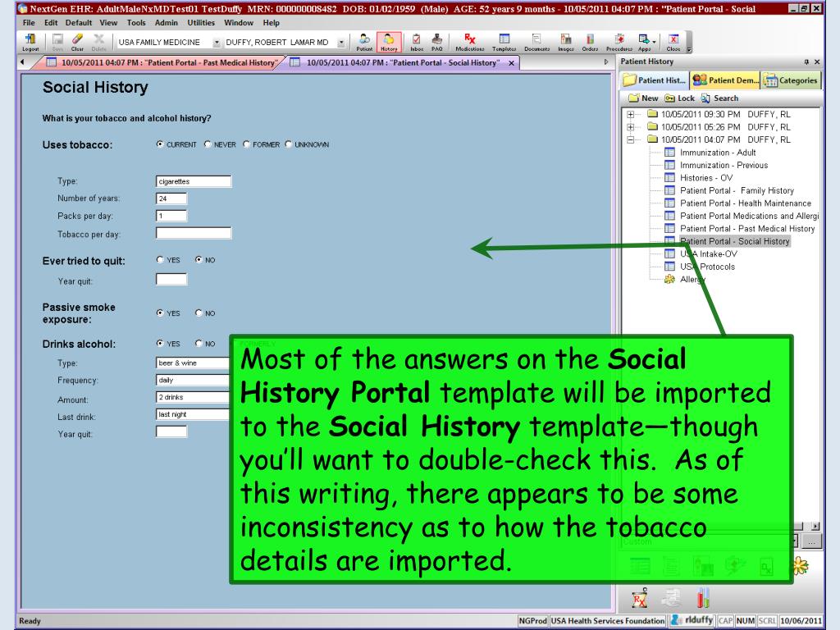Click the Number of years field
840x630 pixels.
171,199
